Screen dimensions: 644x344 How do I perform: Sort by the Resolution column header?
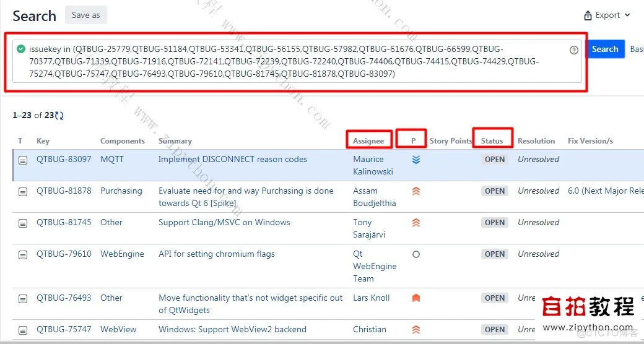pyautogui.click(x=536, y=141)
